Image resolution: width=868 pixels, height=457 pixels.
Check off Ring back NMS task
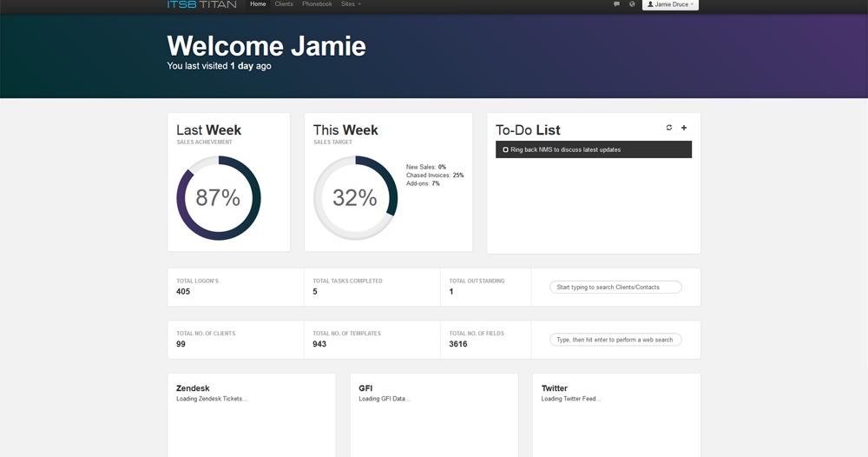505,149
